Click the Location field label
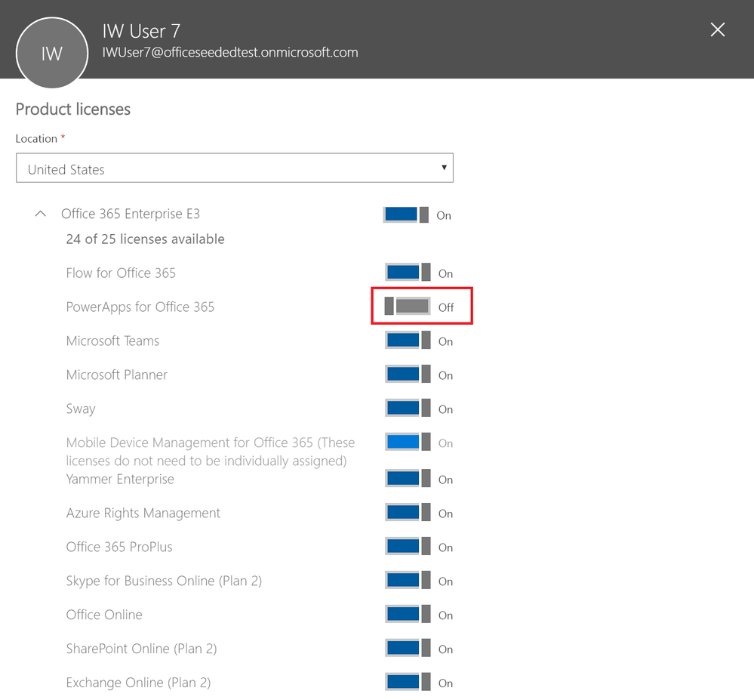 pyautogui.click(x=36, y=138)
